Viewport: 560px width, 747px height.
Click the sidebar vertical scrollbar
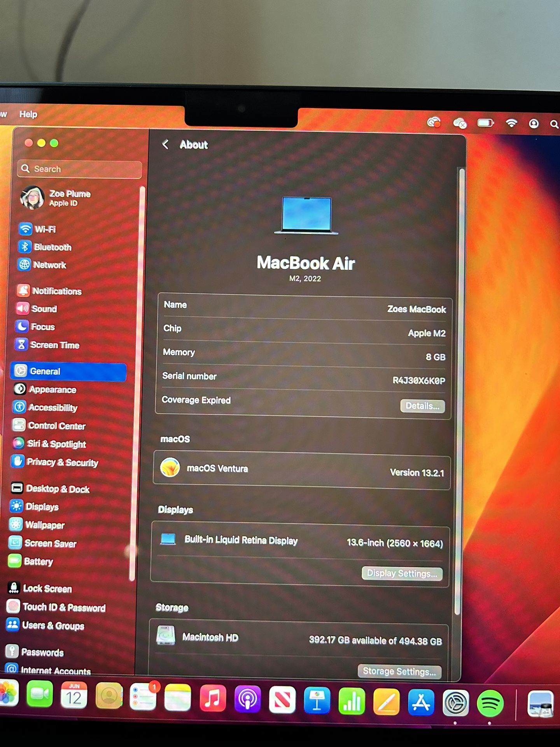[137, 383]
